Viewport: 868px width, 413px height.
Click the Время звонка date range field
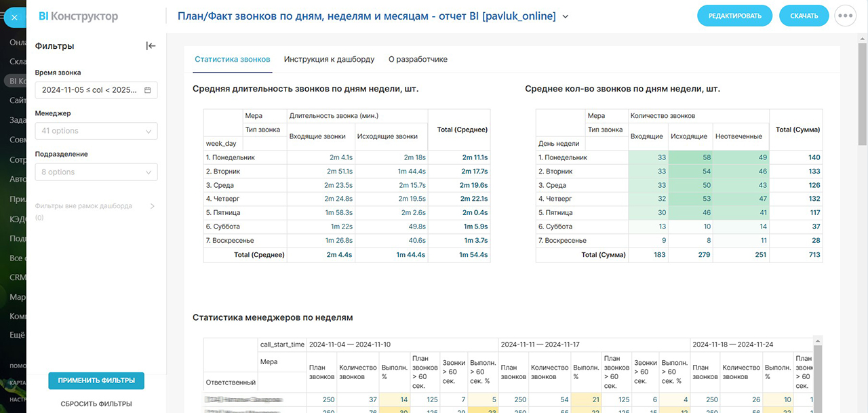pyautogui.click(x=90, y=90)
